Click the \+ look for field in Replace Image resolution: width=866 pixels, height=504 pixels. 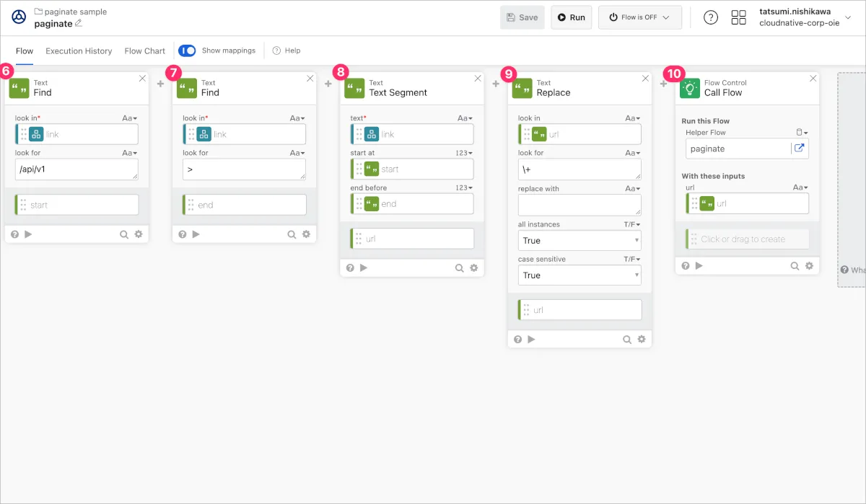[x=579, y=169]
